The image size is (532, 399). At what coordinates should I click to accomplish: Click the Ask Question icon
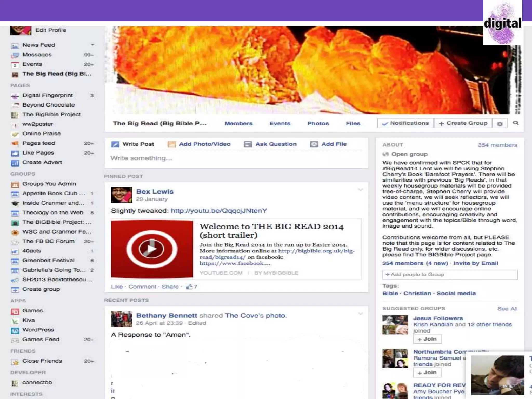pyautogui.click(x=248, y=144)
